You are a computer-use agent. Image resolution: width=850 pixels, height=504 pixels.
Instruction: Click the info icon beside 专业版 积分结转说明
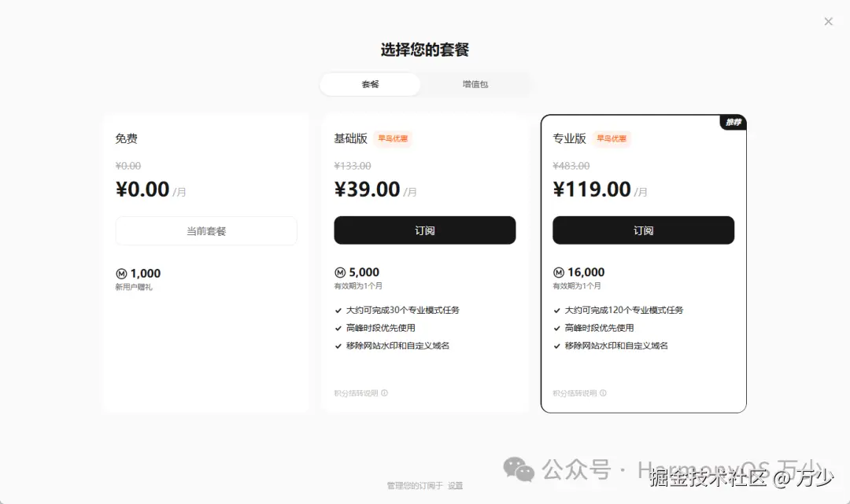click(603, 392)
